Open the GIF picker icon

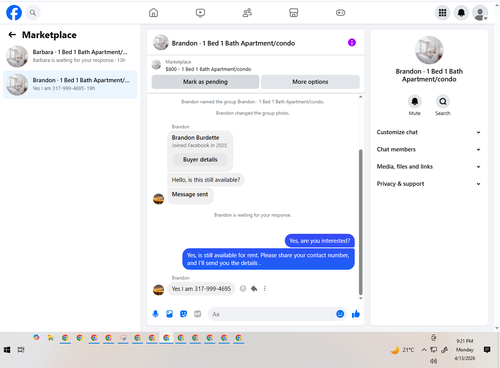[x=198, y=314]
